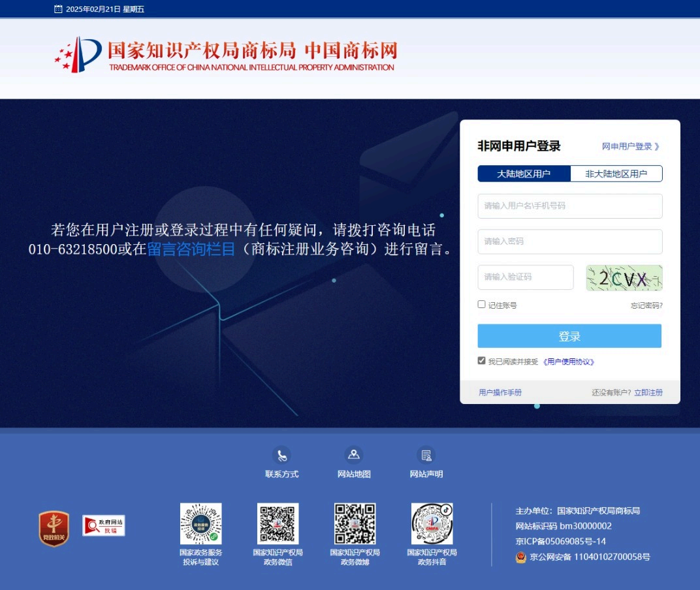Image resolution: width=700 pixels, height=590 pixels.
Task: Click the date text 2025年02月21日 星期五
Action: point(105,9)
